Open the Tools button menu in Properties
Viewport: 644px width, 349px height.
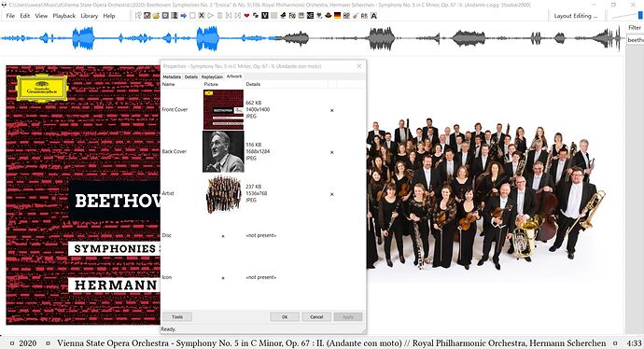tap(177, 317)
